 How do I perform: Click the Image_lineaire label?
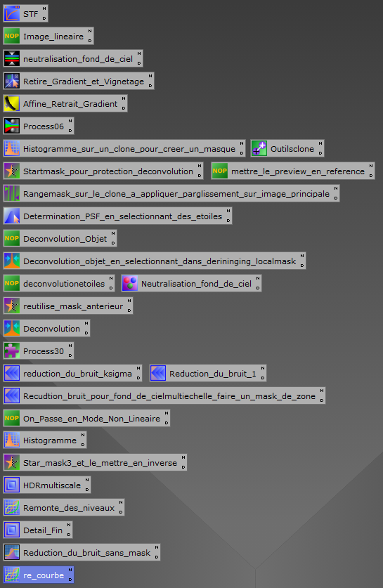[x=53, y=37]
